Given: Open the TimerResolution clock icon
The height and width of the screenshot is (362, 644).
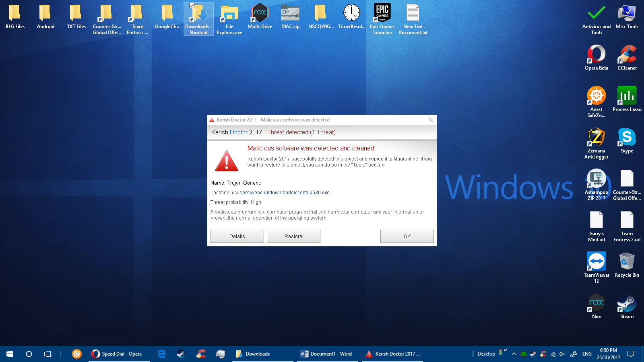Looking at the screenshot, I should click(352, 17).
